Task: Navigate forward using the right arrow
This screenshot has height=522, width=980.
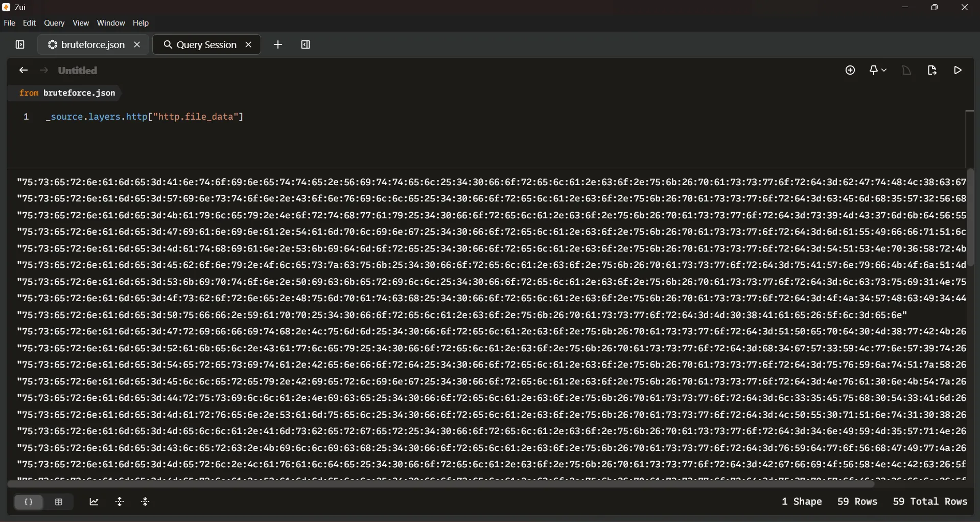Action: coord(43,70)
